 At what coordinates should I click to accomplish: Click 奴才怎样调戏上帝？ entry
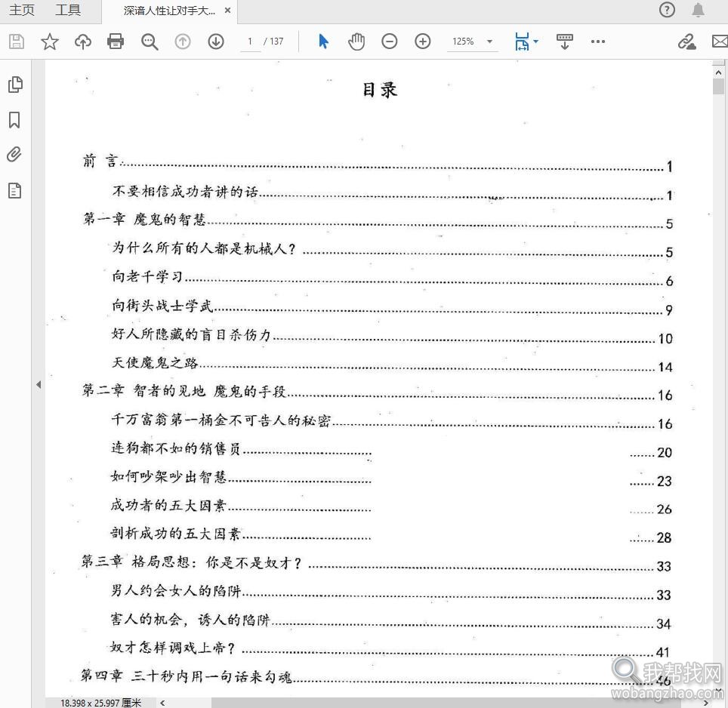coord(390,649)
